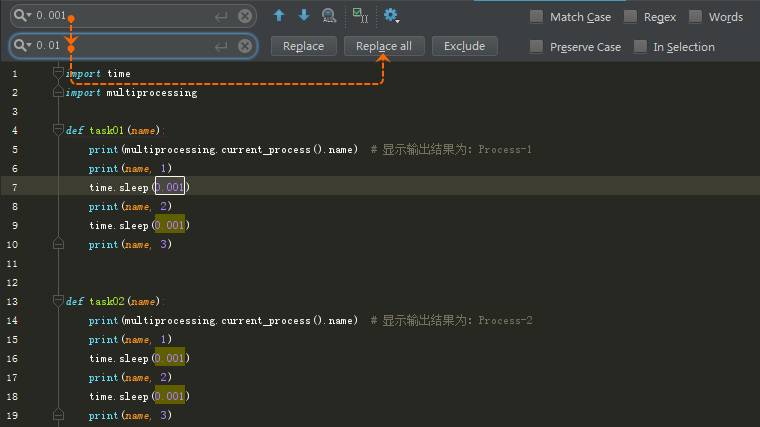The image size is (760, 427).
Task: Click the Find All usages icon
Action: click(x=329, y=16)
